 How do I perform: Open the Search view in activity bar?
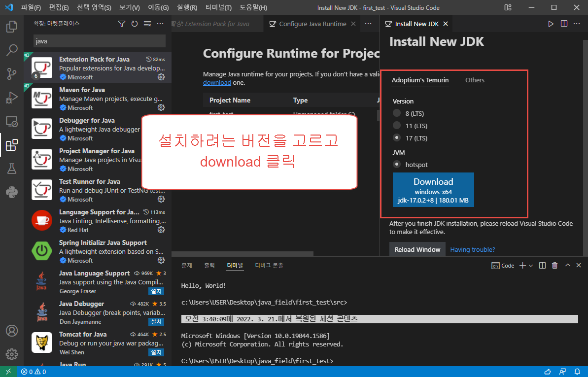(x=12, y=50)
